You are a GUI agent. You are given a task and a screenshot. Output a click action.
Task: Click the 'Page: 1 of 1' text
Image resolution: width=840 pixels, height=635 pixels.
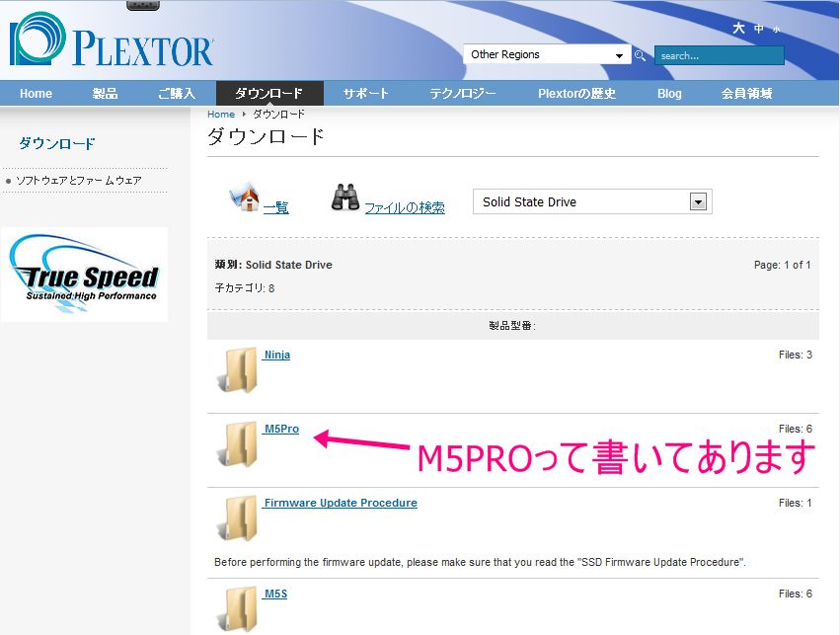[782, 265]
